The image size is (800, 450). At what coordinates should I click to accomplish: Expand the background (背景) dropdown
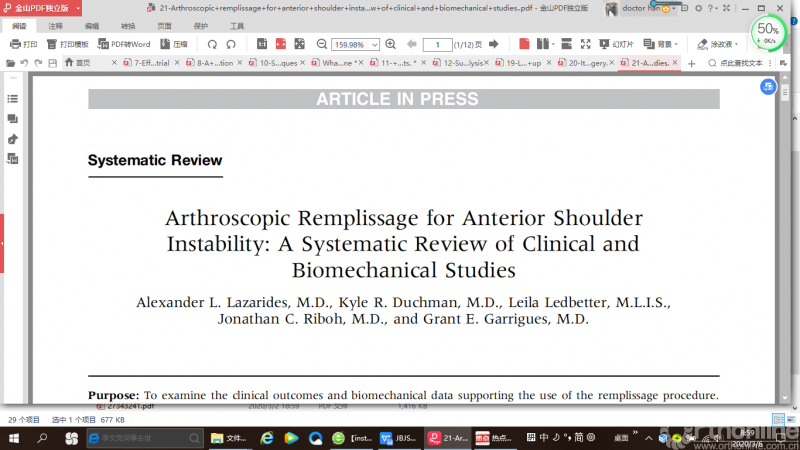(x=677, y=45)
